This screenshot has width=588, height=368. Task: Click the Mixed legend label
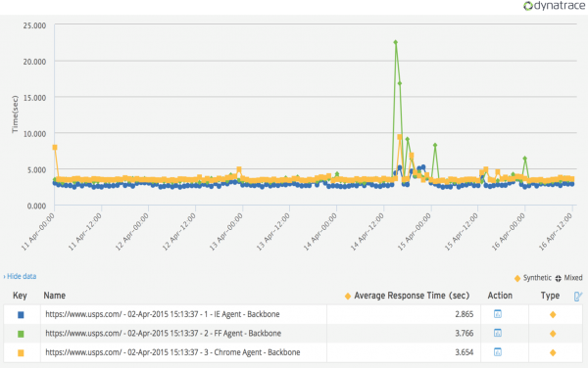[x=573, y=278]
